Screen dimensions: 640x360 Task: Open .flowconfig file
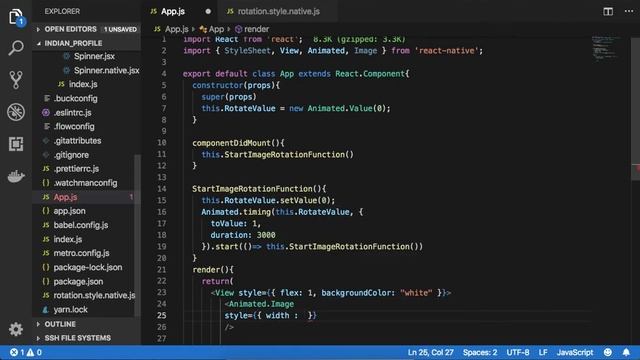(x=74, y=127)
